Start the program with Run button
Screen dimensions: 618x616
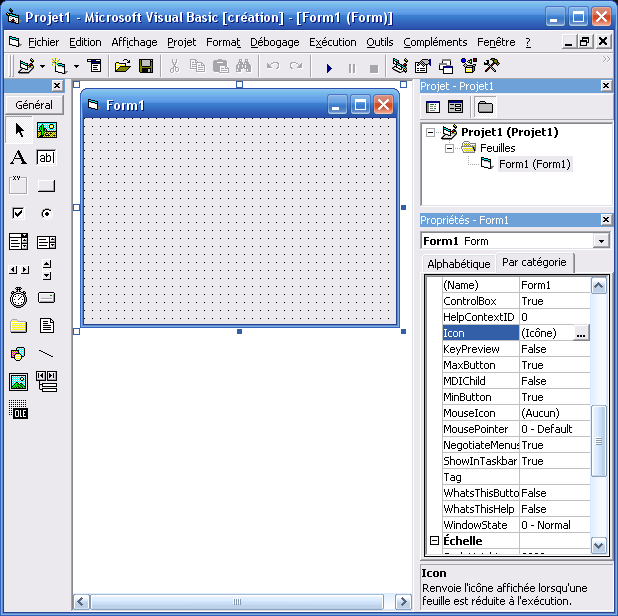click(x=329, y=68)
